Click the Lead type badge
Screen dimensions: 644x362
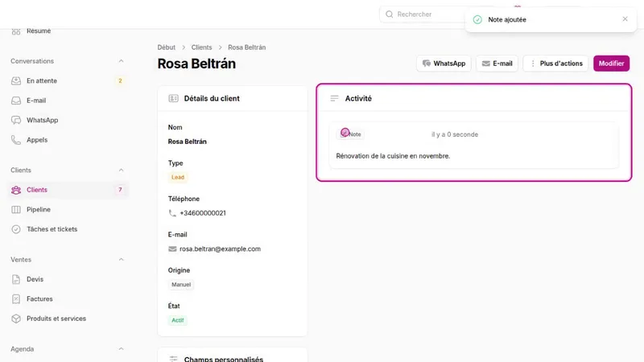click(x=177, y=177)
